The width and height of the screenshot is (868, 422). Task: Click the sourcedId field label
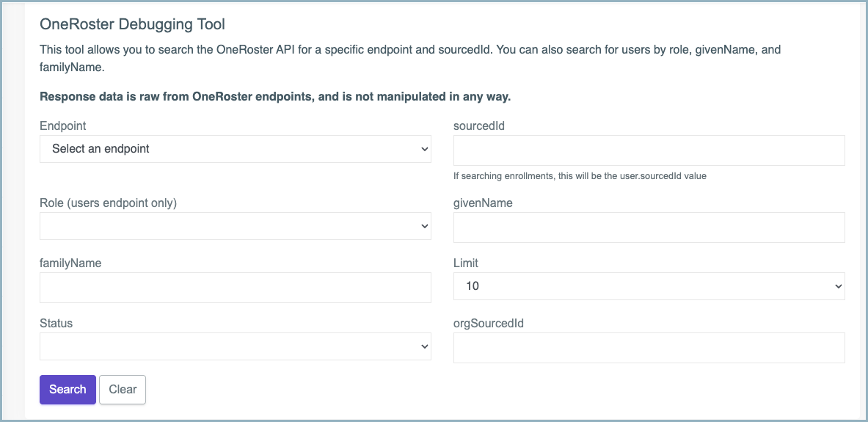click(479, 126)
